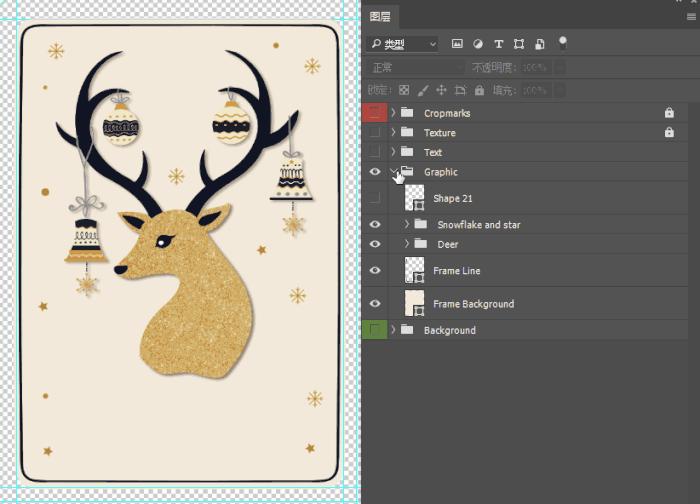This screenshot has height=504, width=700.
Task: Select the 图层 (Layers) panel tab
Action: pos(381,17)
